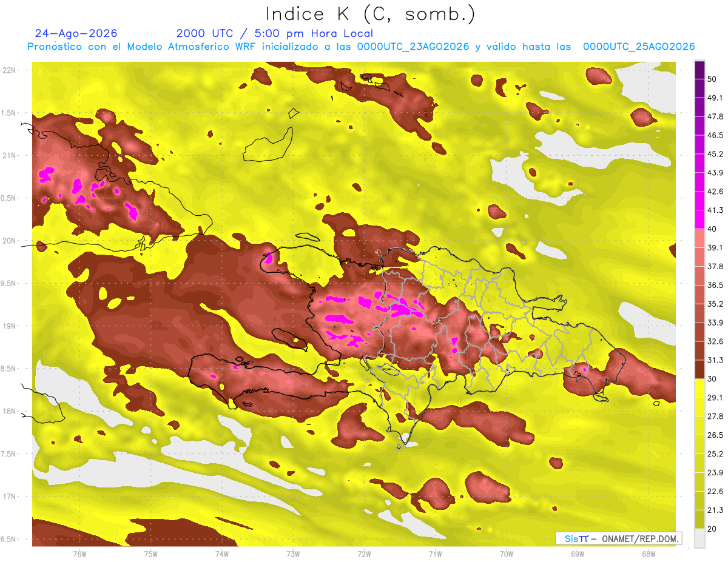This screenshot has height=562, width=728.
Task: Click the '76W' longitude axis label
Action: click(79, 554)
